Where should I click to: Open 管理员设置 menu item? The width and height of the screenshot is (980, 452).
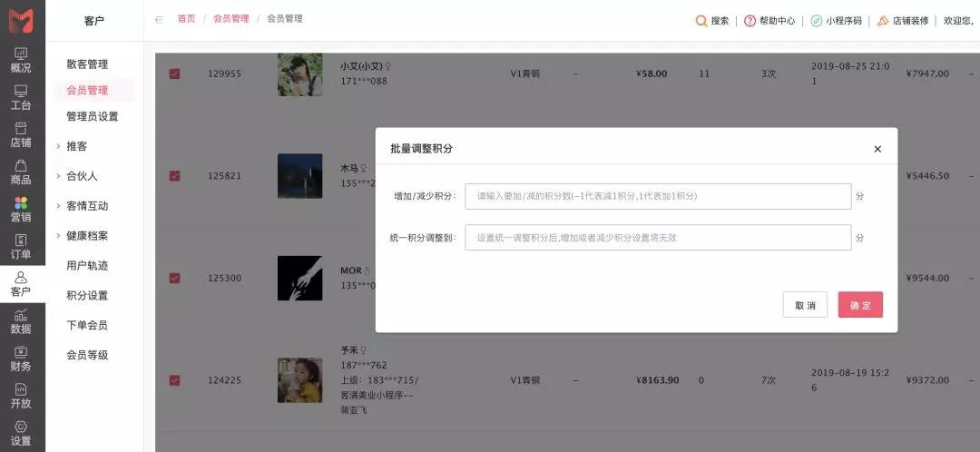click(x=93, y=116)
